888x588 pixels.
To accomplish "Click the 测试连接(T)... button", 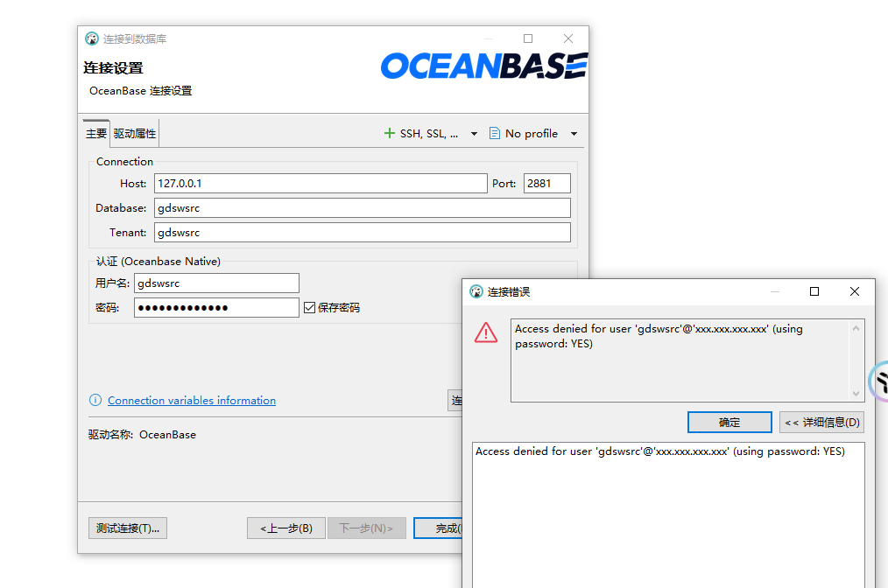I will 128,528.
